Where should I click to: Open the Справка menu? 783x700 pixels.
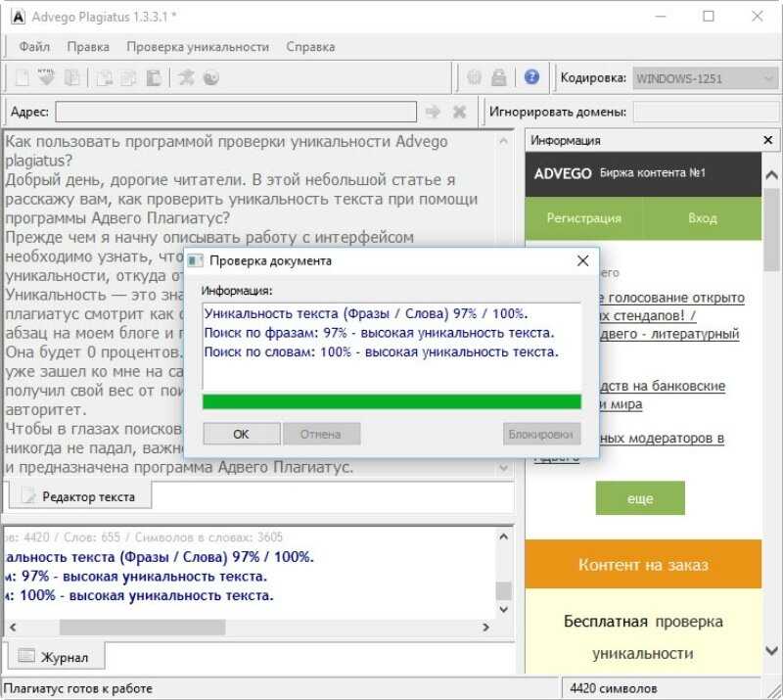click(310, 47)
